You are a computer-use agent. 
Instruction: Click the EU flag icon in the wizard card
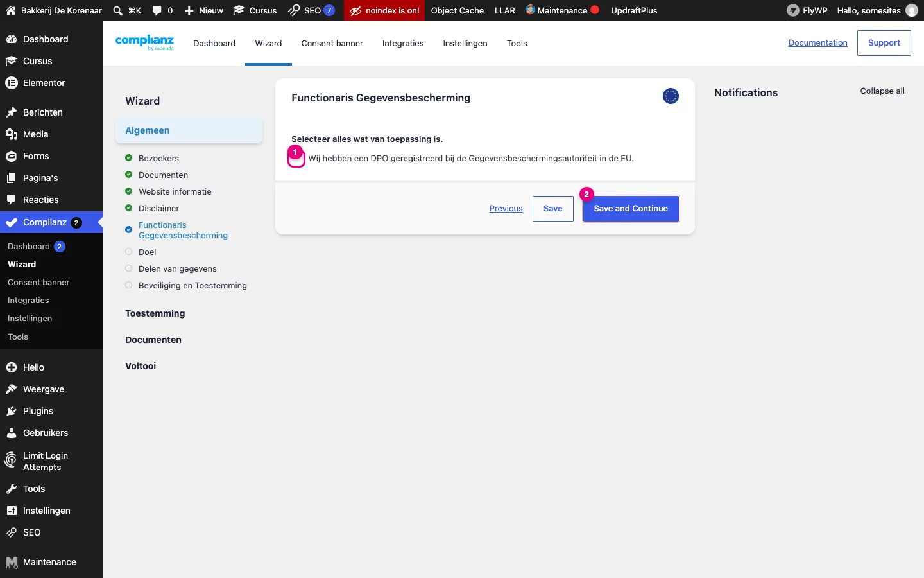click(x=671, y=96)
